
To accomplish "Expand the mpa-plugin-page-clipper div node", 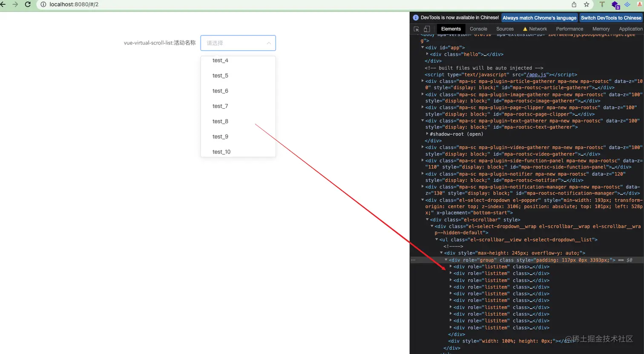I will click(x=423, y=107).
